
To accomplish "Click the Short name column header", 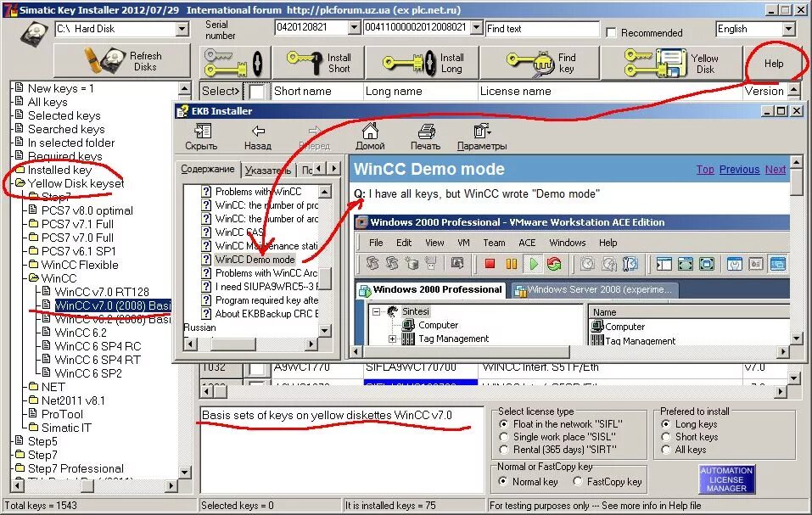I will tap(317, 91).
